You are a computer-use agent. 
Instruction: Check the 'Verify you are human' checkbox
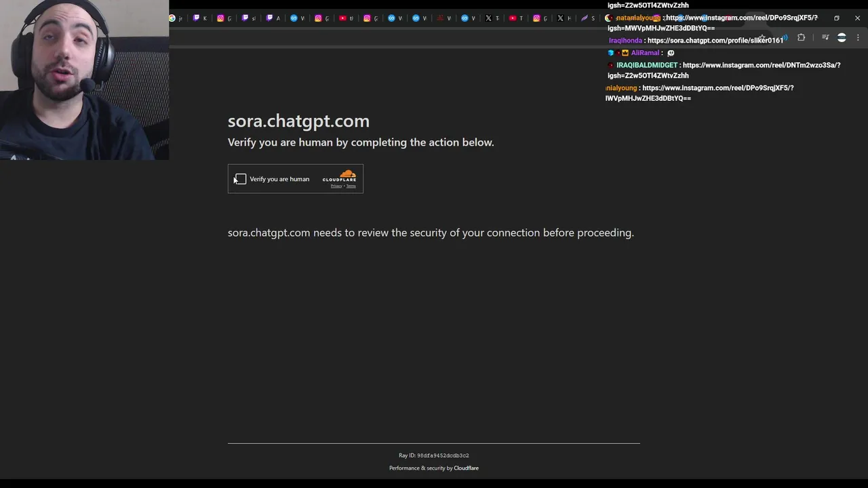click(x=241, y=179)
